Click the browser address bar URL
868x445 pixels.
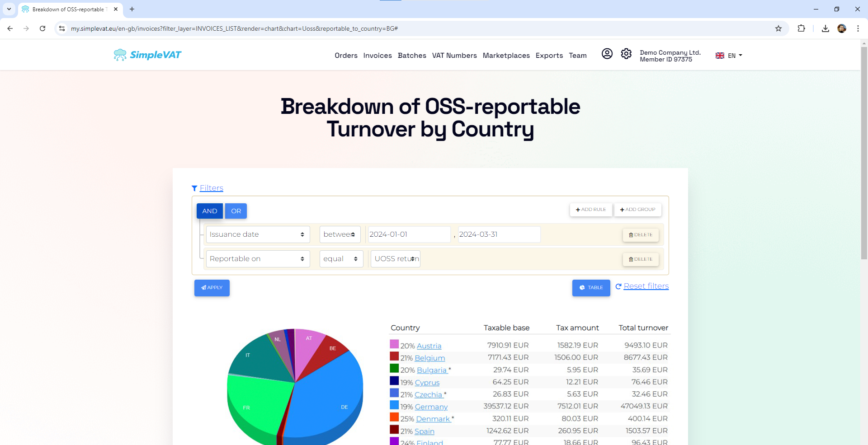pyautogui.click(x=234, y=28)
